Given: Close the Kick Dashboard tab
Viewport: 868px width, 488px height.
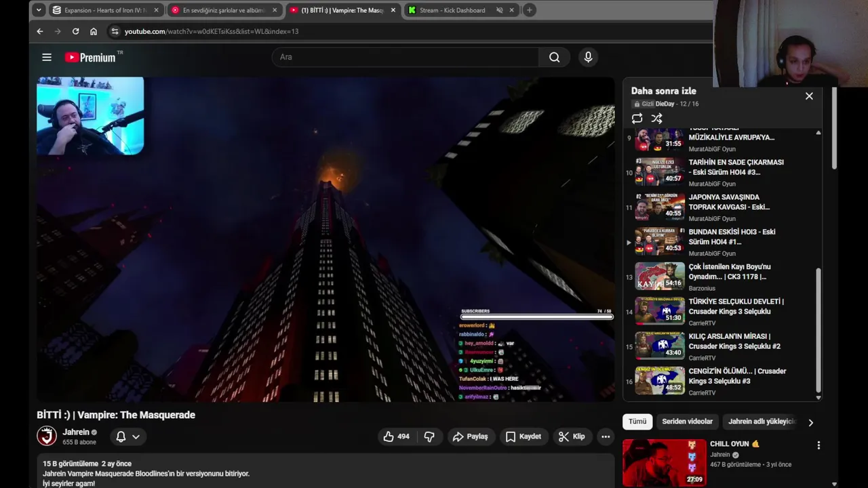Looking at the screenshot, I should (512, 10).
